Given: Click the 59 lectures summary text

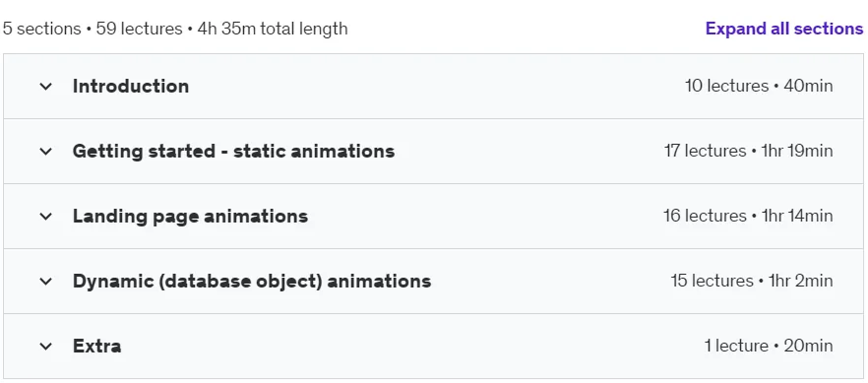Looking at the screenshot, I should tap(139, 29).
